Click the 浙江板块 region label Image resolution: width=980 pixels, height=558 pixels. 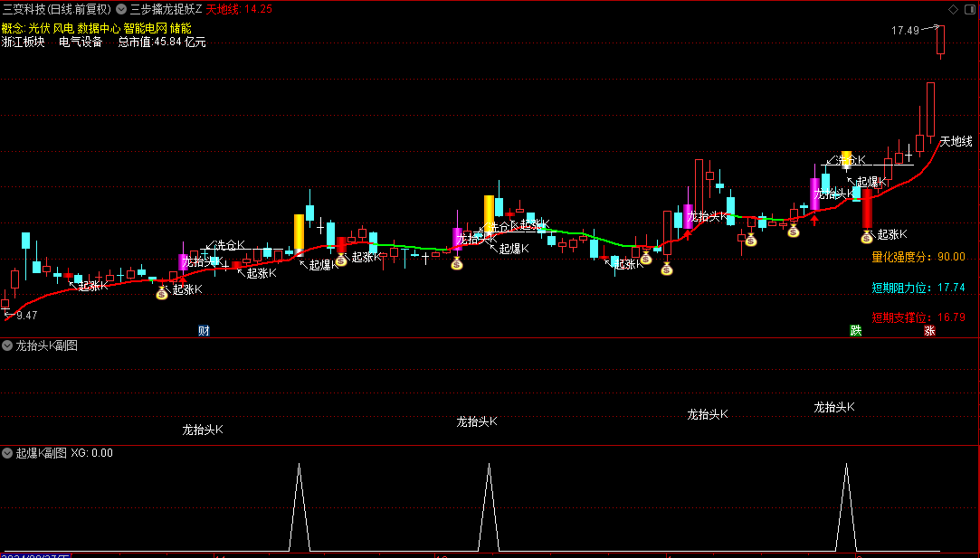(24, 42)
